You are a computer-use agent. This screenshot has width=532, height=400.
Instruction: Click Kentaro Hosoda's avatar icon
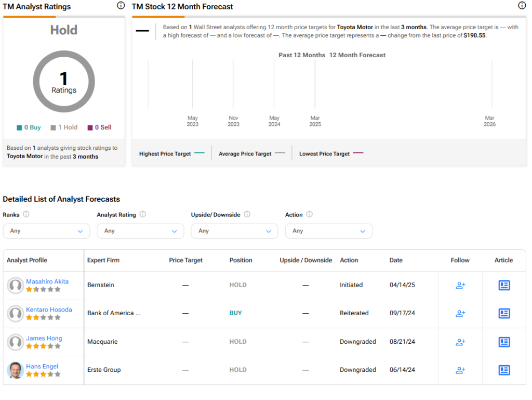[x=15, y=314]
